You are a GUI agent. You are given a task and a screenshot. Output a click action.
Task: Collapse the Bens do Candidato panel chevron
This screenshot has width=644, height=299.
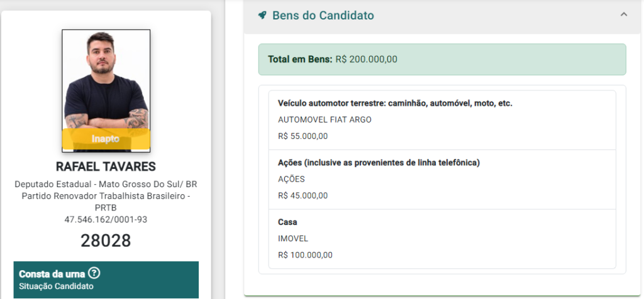click(623, 15)
